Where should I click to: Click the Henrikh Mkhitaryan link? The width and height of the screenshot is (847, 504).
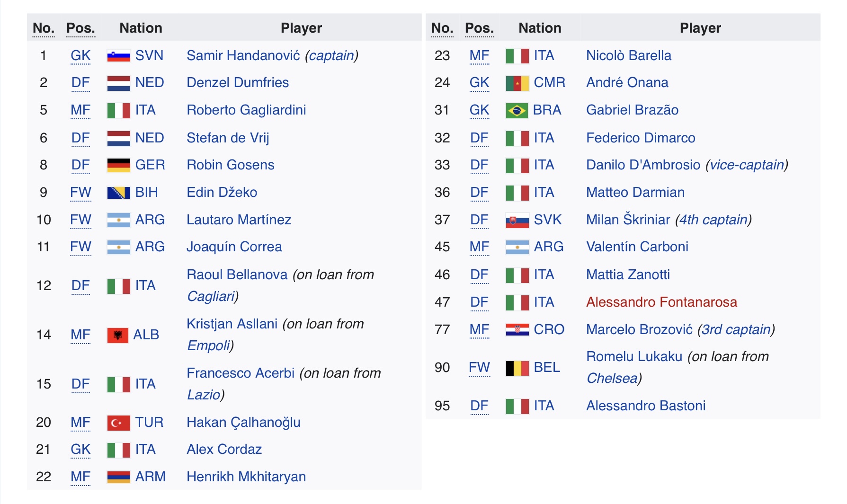coord(246,477)
